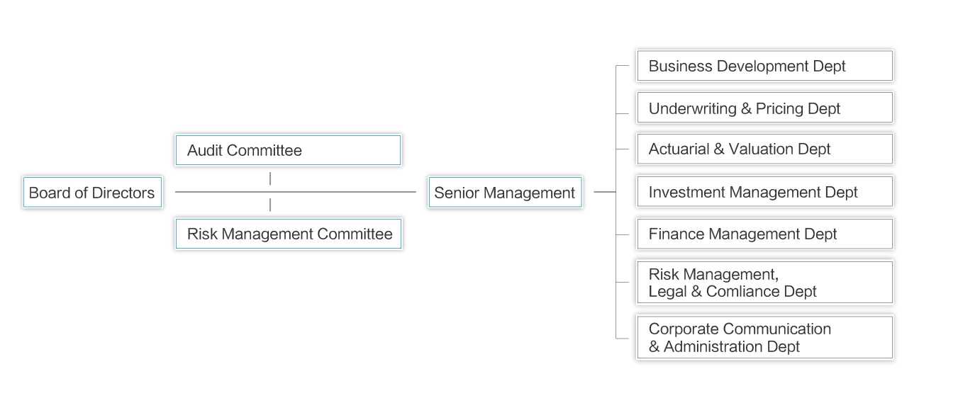The width and height of the screenshot is (980, 403).
Task: Click Actuarial & Valuation Dept box
Action: pos(764,149)
